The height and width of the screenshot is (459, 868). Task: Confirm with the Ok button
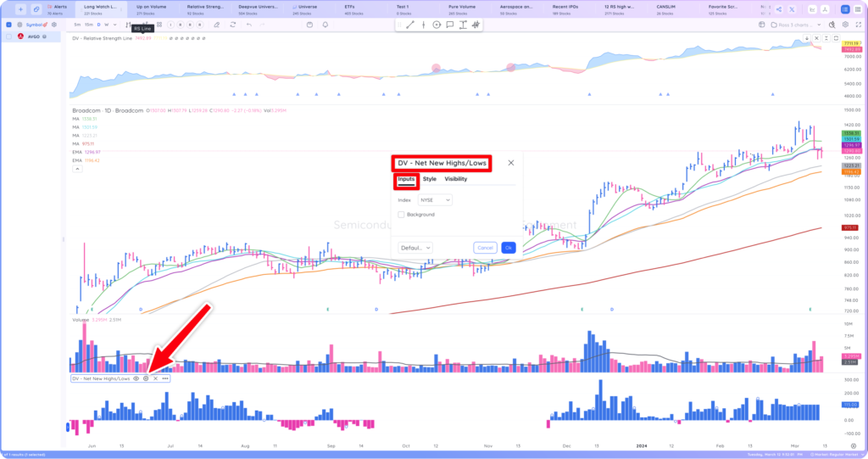509,248
